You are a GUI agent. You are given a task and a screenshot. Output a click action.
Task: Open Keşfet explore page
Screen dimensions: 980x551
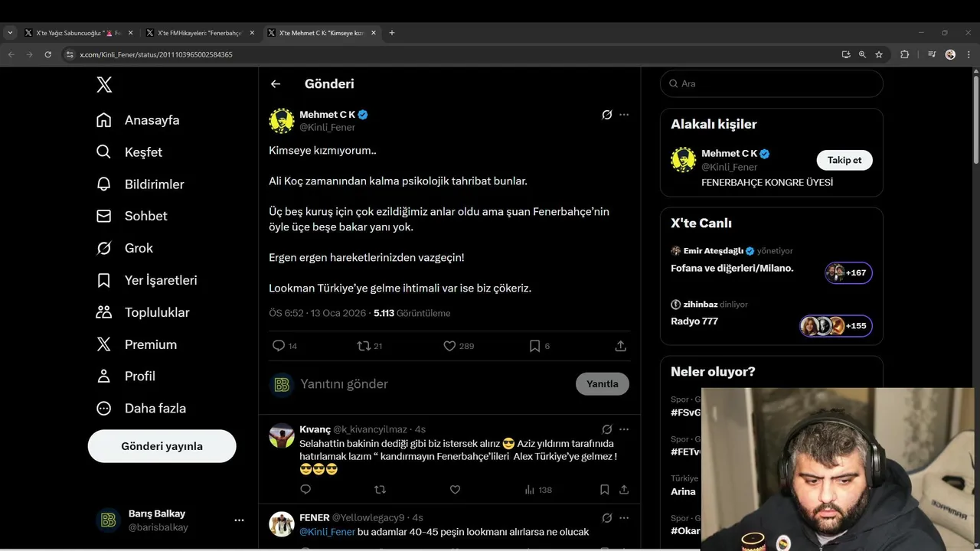[129, 152]
